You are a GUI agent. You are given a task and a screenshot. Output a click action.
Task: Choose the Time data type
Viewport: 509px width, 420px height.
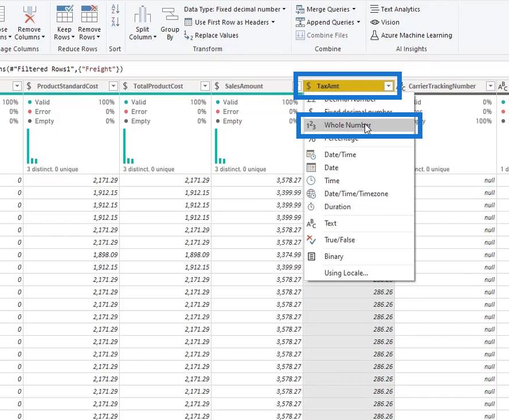pyautogui.click(x=359, y=180)
